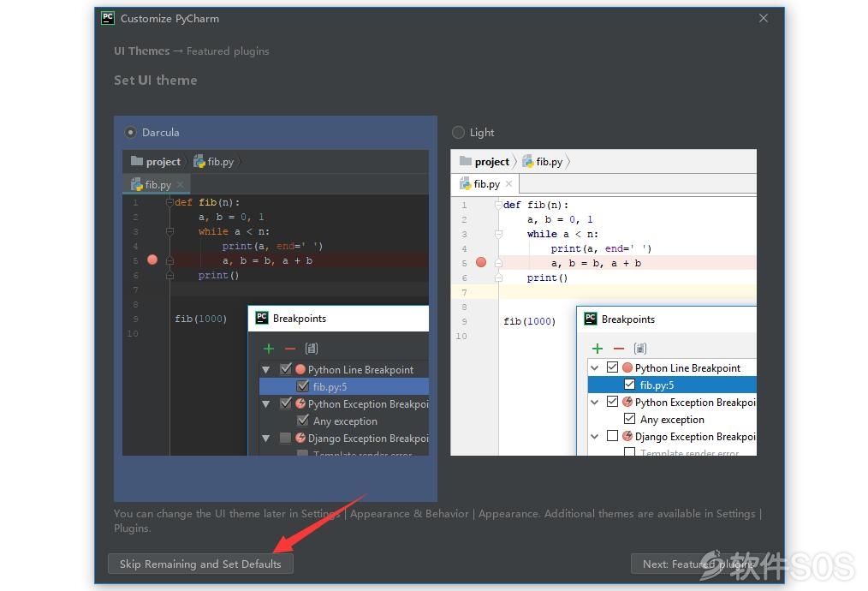
Task: Click Python Exception Breakpoint icon in Darcula preview
Action: [300, 403]
